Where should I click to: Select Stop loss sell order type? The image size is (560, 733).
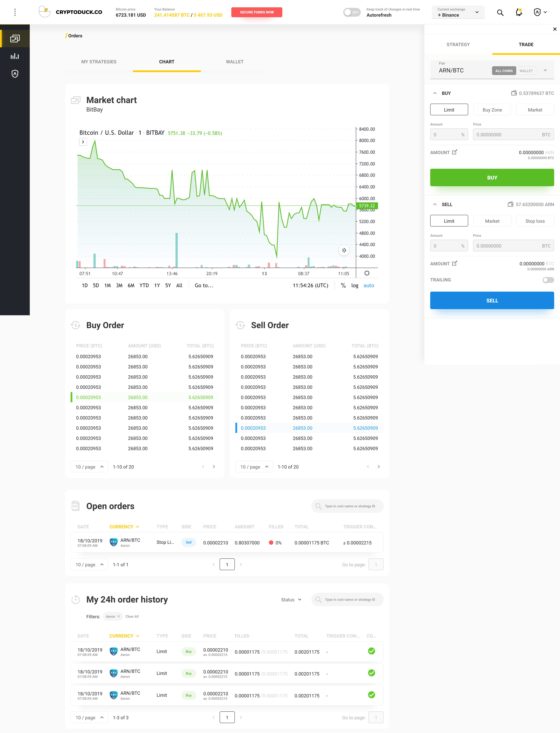(x=535, y=221)
